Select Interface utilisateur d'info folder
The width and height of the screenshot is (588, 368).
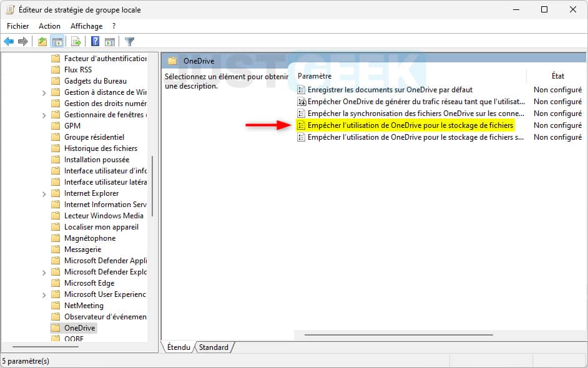click(105, 171)
